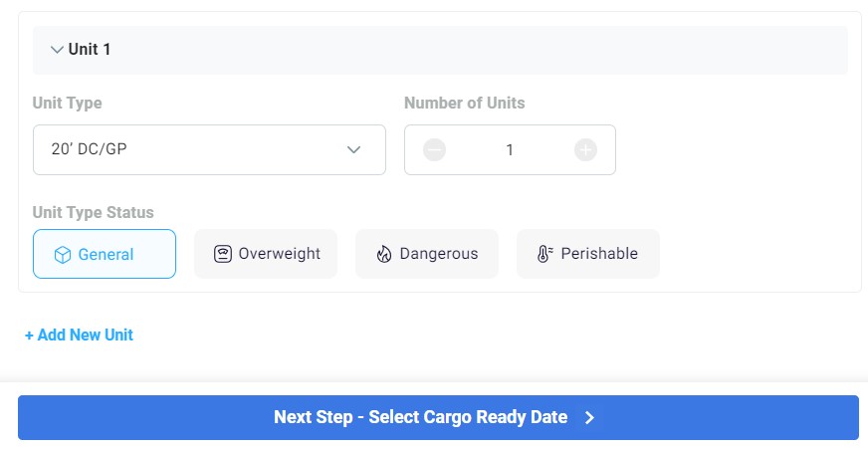
Task: Click the Unit Type Status label
Action: [93, 212]
